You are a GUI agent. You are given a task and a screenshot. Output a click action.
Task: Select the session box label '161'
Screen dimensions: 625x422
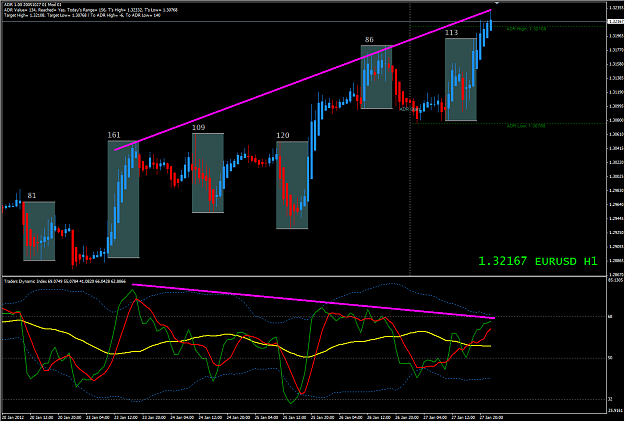(x=114, y=135)
